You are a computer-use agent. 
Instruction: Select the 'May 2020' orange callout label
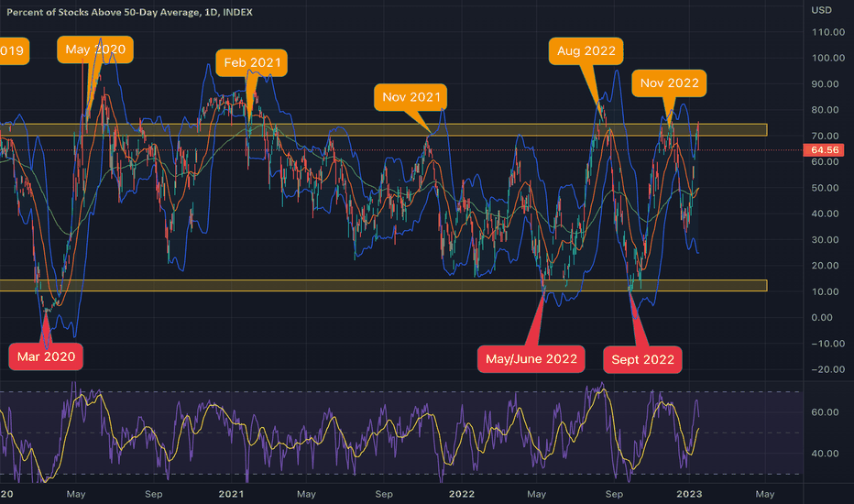[95, 49]
